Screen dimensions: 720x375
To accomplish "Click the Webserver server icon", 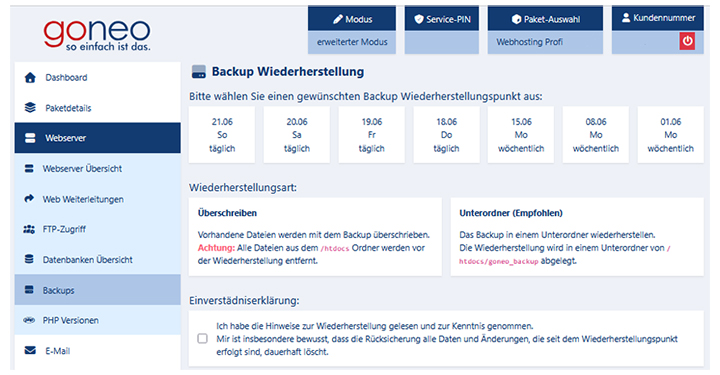I will point(30,138).
